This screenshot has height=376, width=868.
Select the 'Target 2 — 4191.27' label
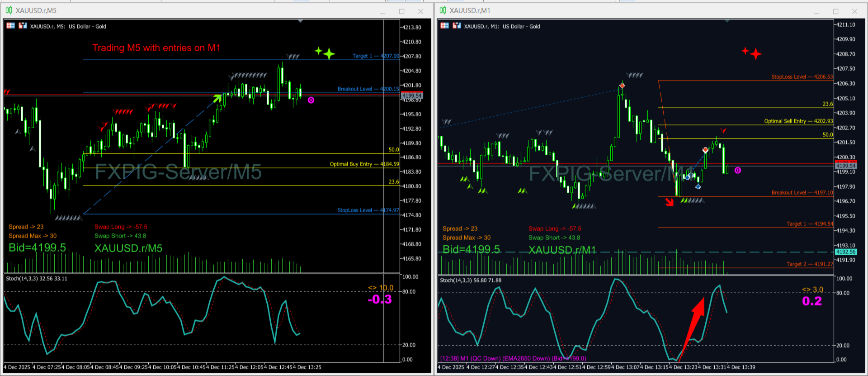coord(810,264)
